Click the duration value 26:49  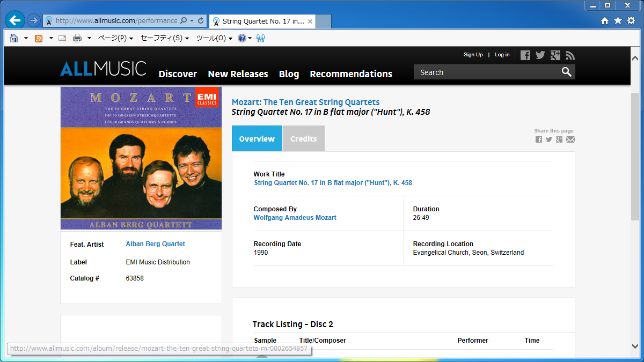421,218
